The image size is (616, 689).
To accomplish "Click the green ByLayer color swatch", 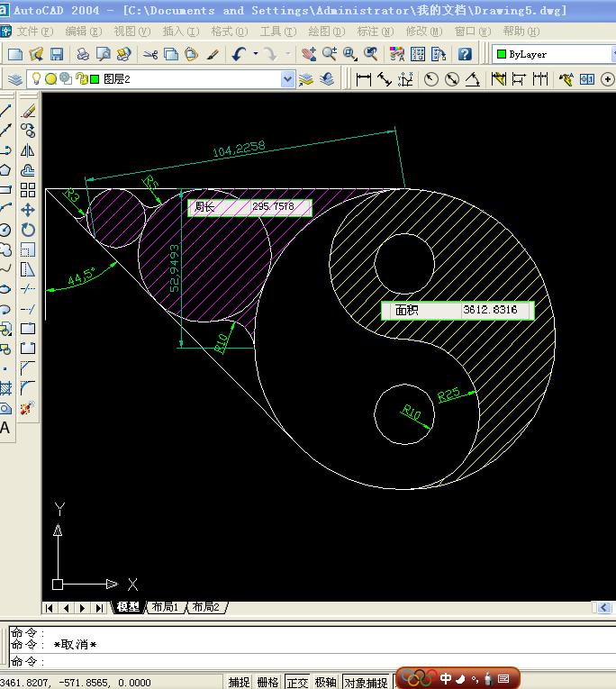I will tap(502, 54).
